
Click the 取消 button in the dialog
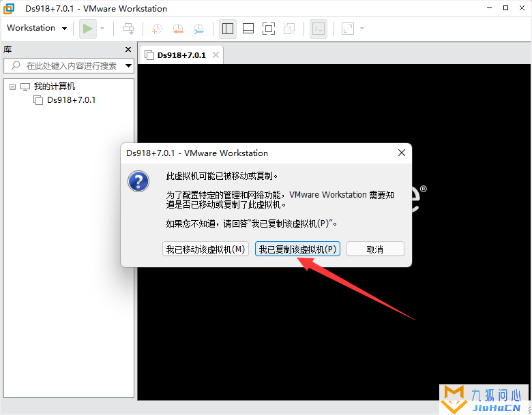pos(375,249)
